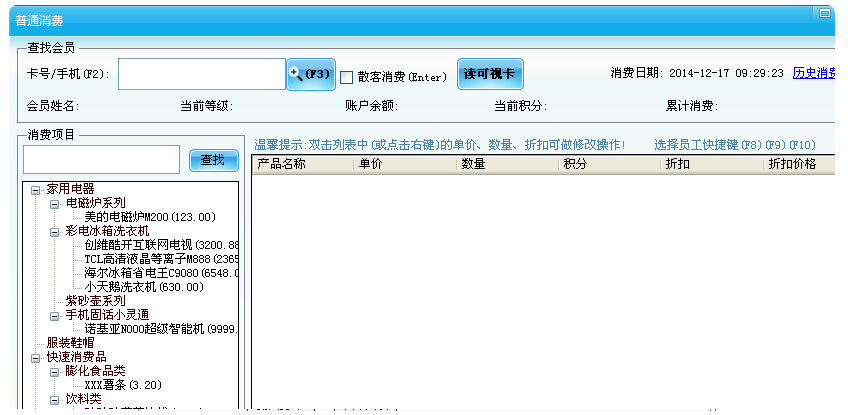Click the 彩电冰箱洗衣机 category label

coord(108,232)
